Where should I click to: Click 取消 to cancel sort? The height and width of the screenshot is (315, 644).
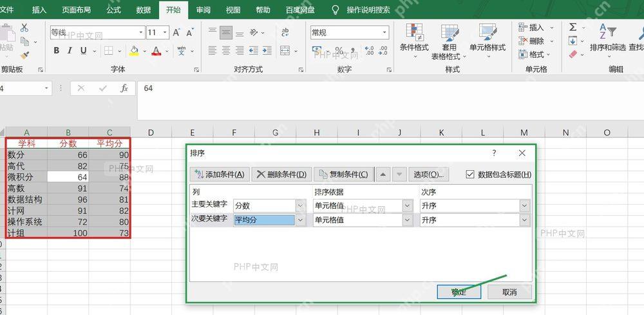coord(509,292)
